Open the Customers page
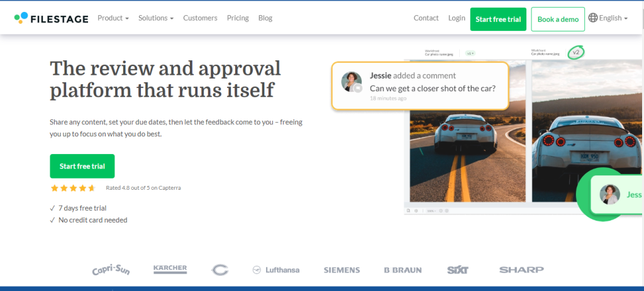Image resolution: width=644 pixels, height=291 pixels. (200, 18)
